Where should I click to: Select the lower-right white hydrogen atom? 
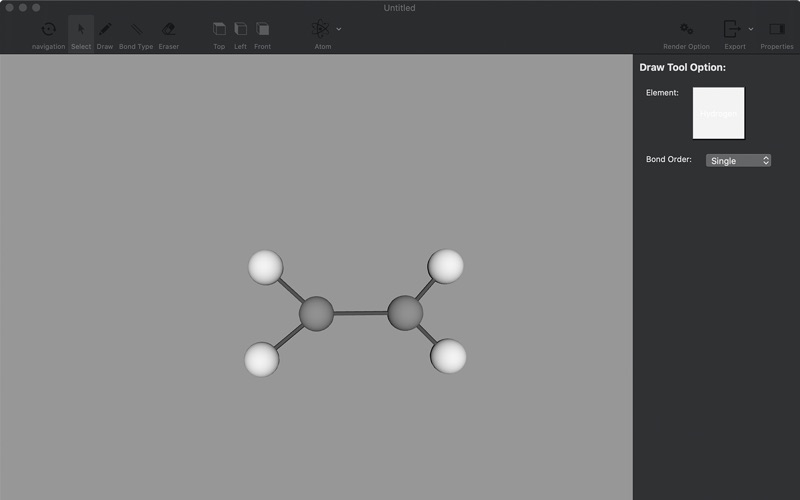pyautogui.click(x=448, y=356)
